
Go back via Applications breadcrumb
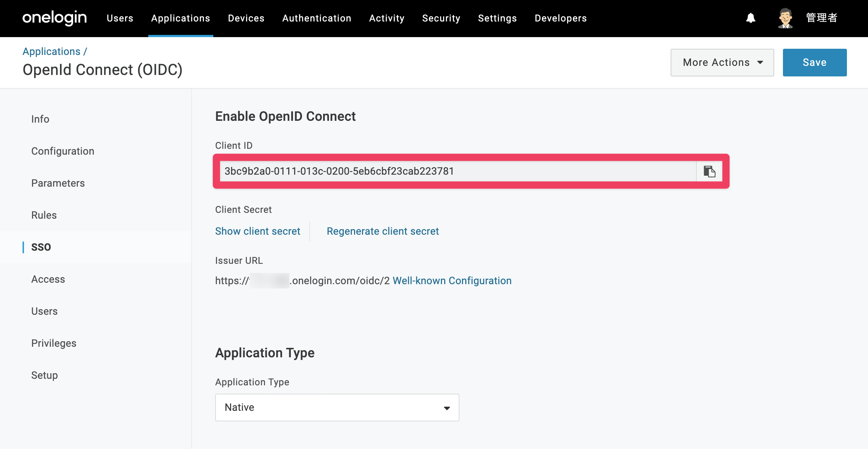51,52
